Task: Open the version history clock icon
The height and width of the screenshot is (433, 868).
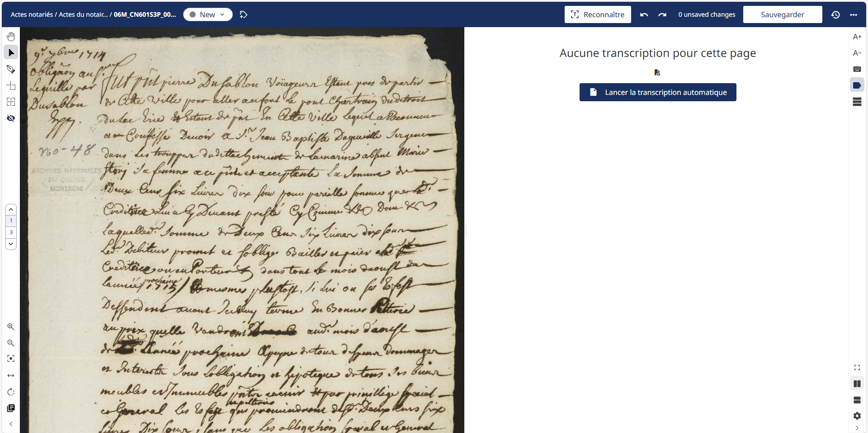Action: (x=835, y=14)
